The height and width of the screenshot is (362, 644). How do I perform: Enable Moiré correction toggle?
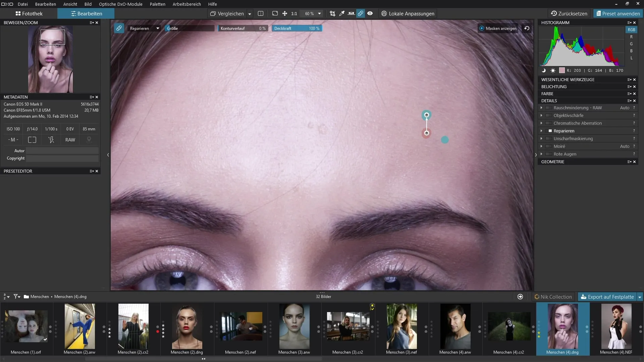click(x=549, y=146)
